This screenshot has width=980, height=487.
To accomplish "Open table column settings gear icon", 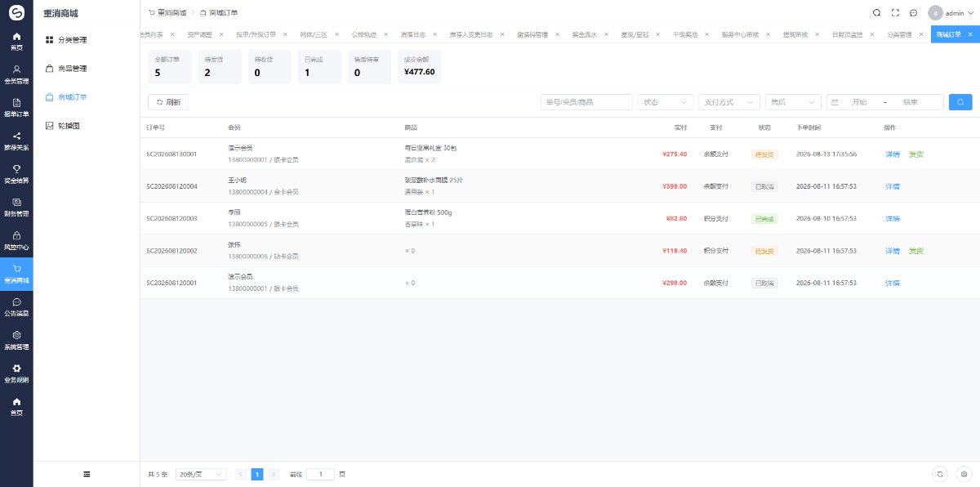I will pos(964,474).
